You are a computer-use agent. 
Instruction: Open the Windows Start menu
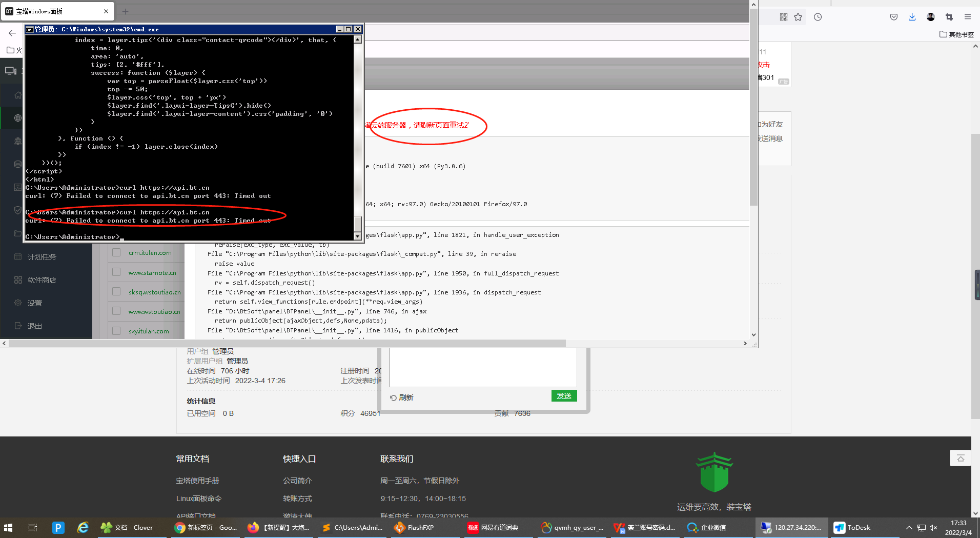(x=8, y=527)
